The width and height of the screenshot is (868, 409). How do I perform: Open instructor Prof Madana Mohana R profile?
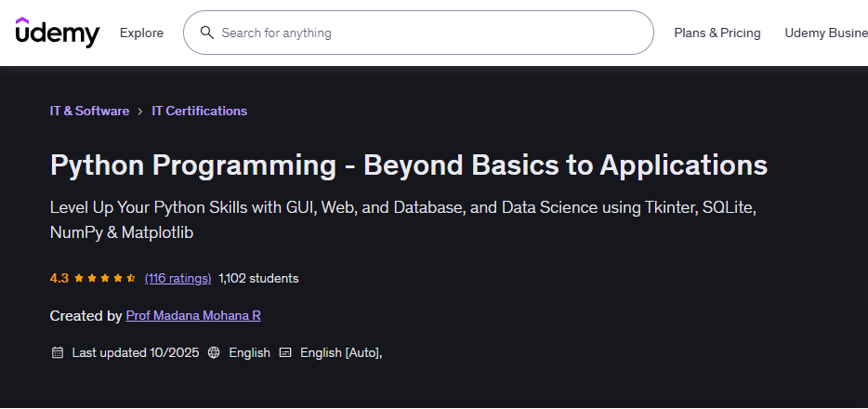click(193, 316)
